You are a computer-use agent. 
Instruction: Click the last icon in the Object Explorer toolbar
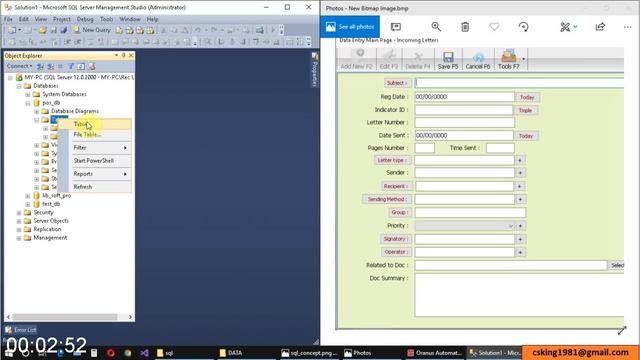(91, 66)
